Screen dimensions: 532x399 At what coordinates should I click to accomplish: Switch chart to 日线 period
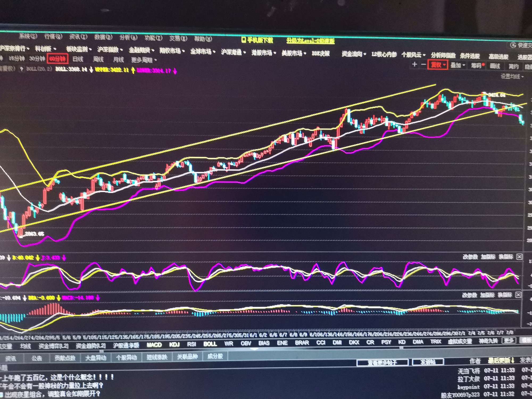78,59
